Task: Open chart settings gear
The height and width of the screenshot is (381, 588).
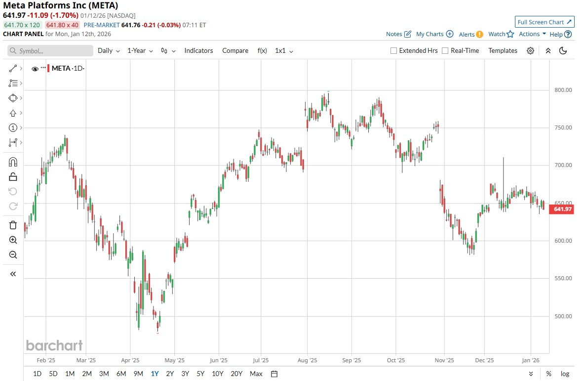Action: pos(530,51)
